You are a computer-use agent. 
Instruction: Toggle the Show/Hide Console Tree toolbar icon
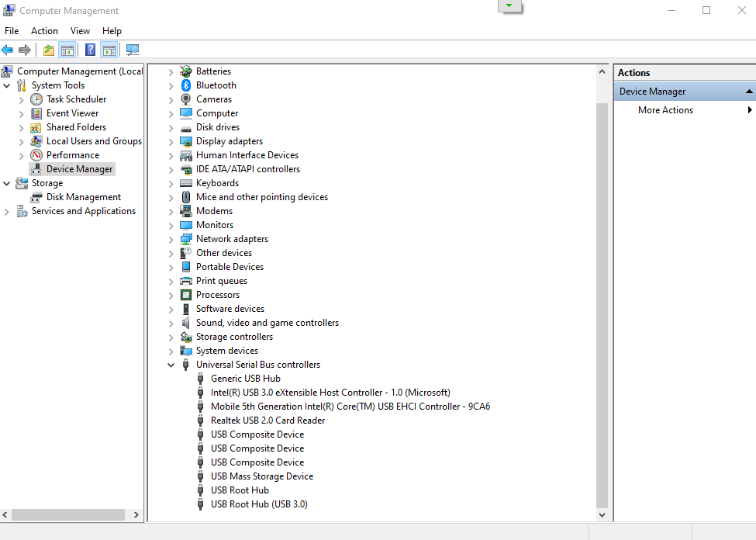coord(67,50)
